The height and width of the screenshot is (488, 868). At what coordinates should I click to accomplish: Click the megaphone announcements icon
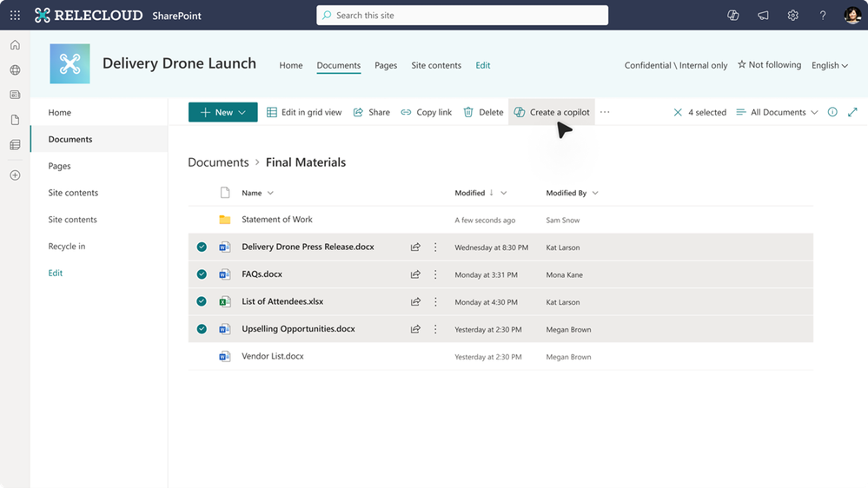tap(763, 16)
